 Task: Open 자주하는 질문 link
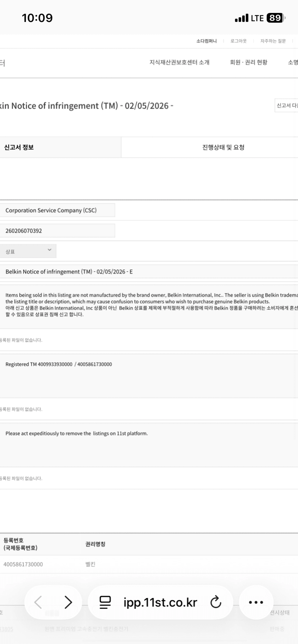click(x=273, y=41)
